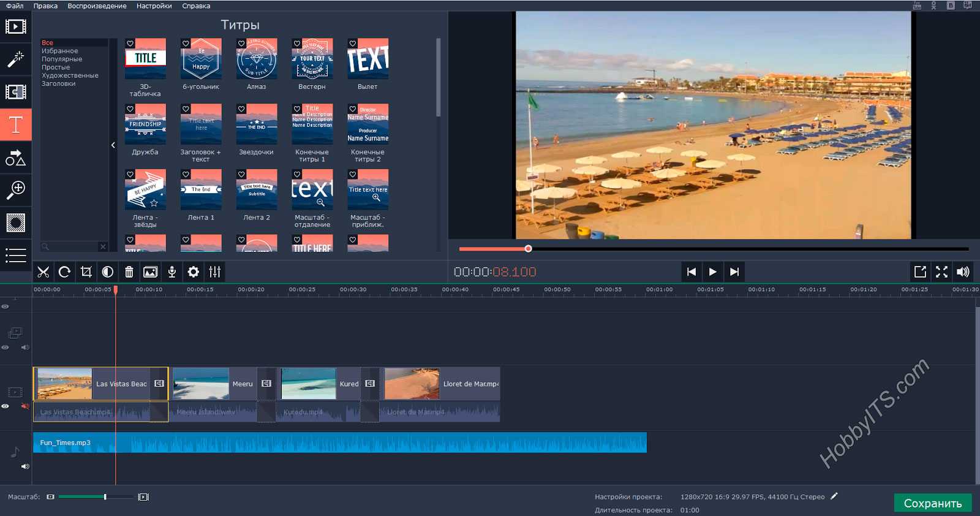Select the Meeru video clip on timeline
The image size is (980, 516).
[x=214, y=384]
